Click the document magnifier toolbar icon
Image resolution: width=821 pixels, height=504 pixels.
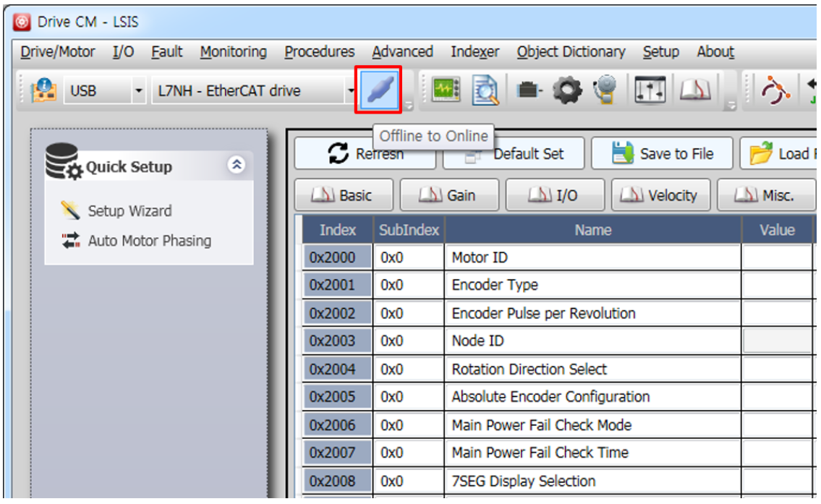tap(485, 90)
